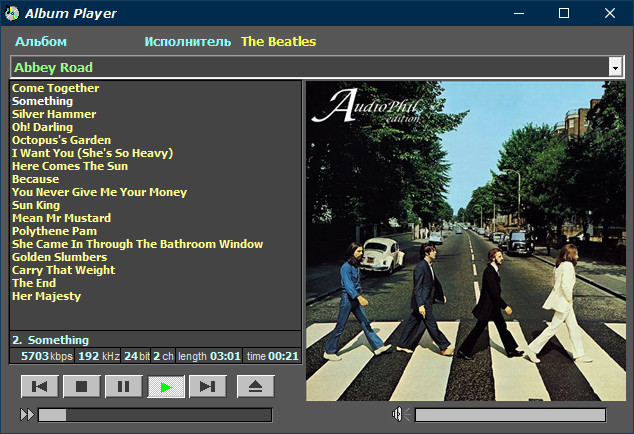Image resolution: width=634 pixels, height=434 pixels.
Task: Select the track Here Comes The Sun
Action: [70, 166]
